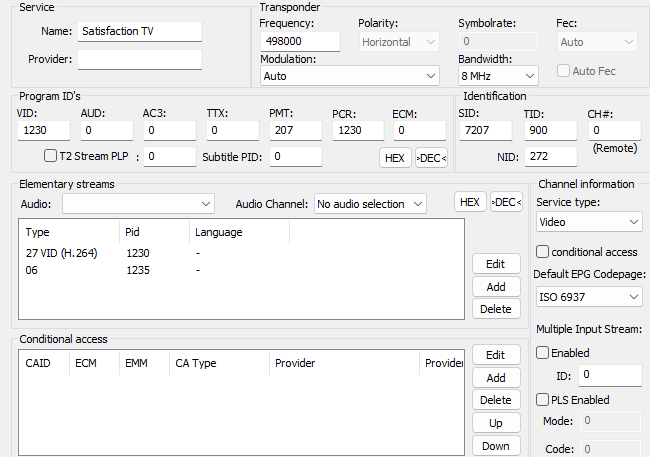
Task: Click the TID field showing 900
Action: click(551, 131)
